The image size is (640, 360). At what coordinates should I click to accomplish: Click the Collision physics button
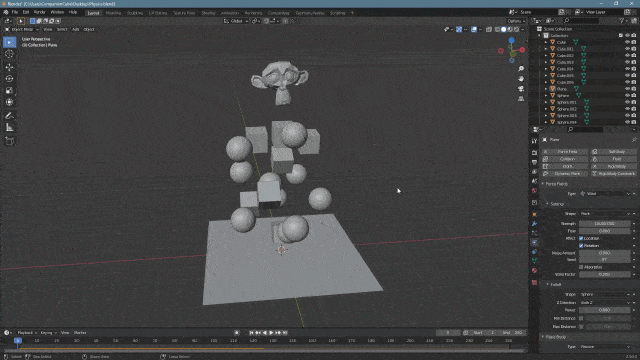tap(565, 159)
